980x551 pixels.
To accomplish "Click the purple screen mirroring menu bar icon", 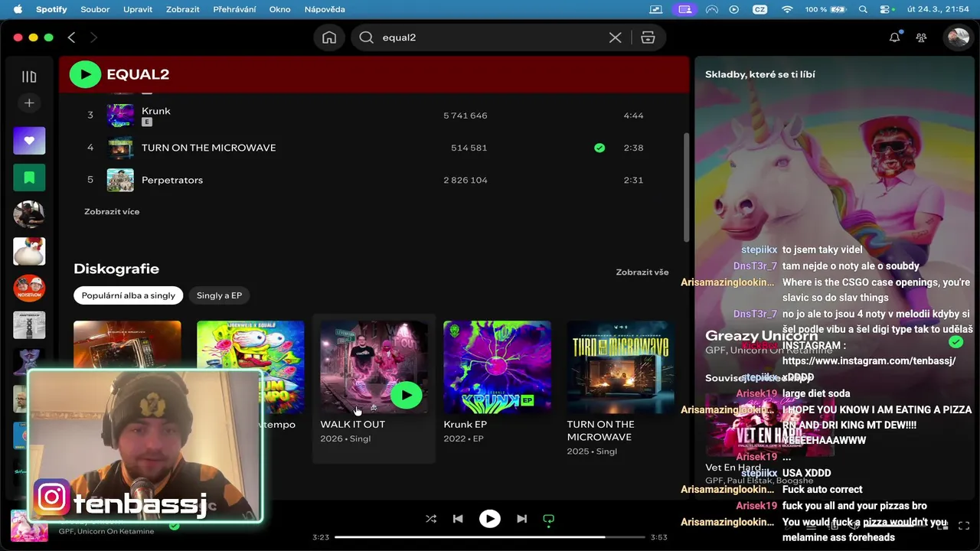I will (684, 9).
